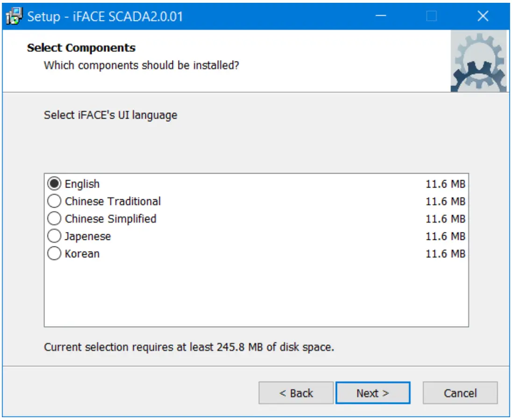The image size is (512, 420).
Task: Click the gear logo image in header
Action: (478, 61)
